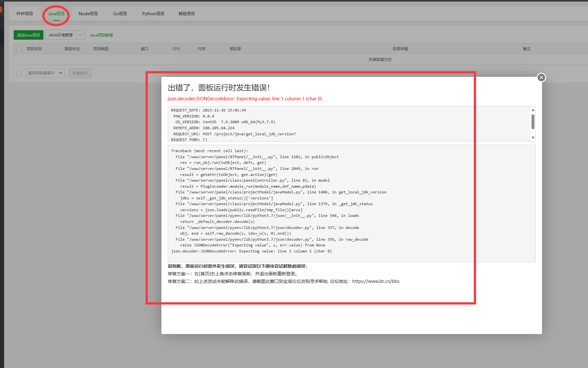The image size is (588, 368).
Task: Click the REQUEST_DATE line in request info
Action: 208,110
